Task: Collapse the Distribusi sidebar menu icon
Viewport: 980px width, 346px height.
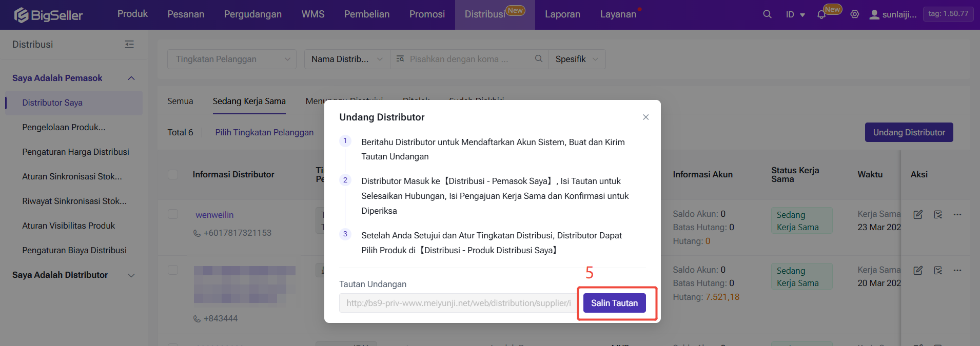Action: 129,45
